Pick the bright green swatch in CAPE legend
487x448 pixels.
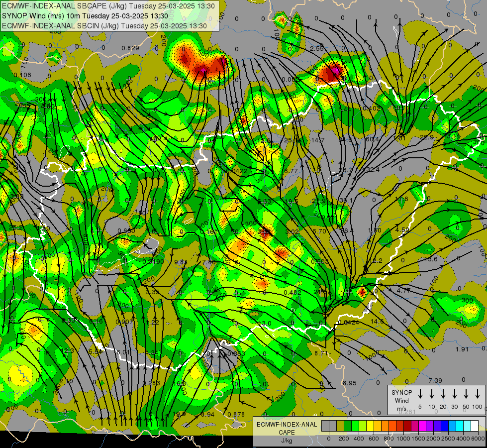[355, 426]
